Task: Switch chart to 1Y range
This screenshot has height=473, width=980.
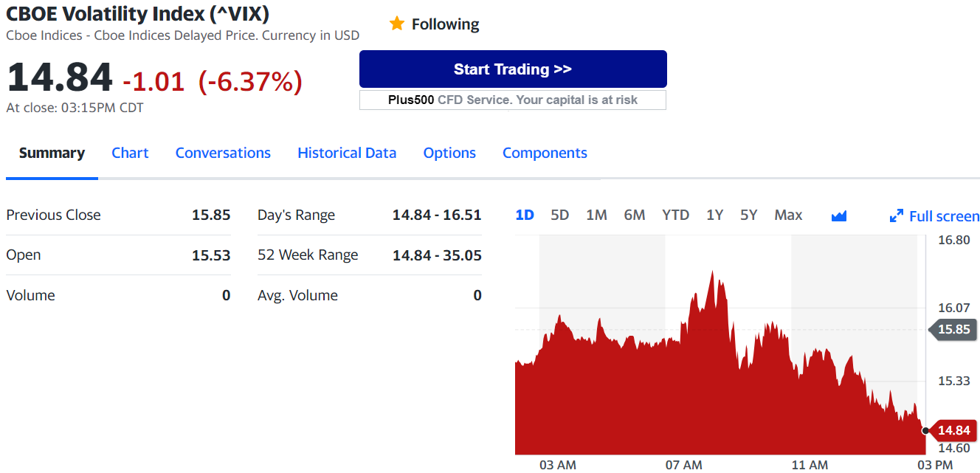Action: (714, 215)
